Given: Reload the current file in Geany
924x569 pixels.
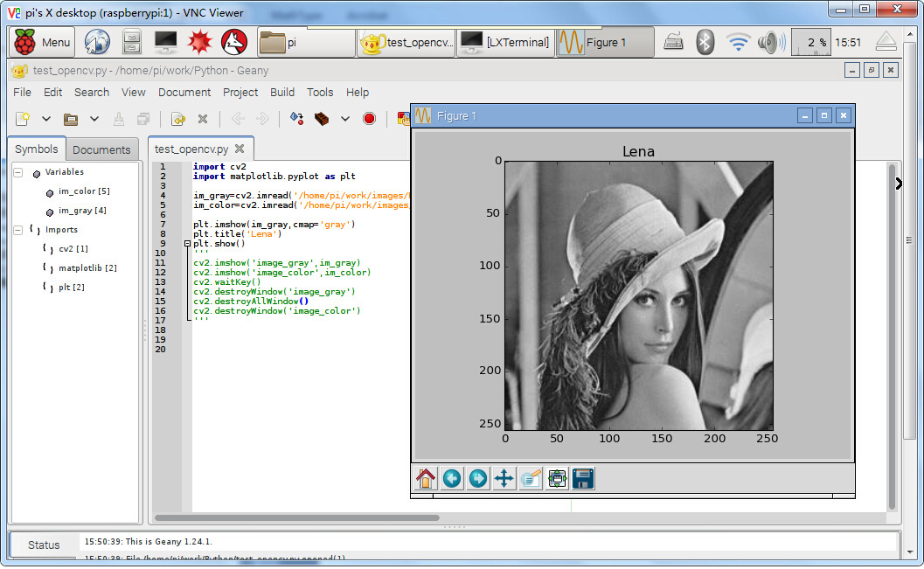Looking at the screenshot, I should pos(177,119).
